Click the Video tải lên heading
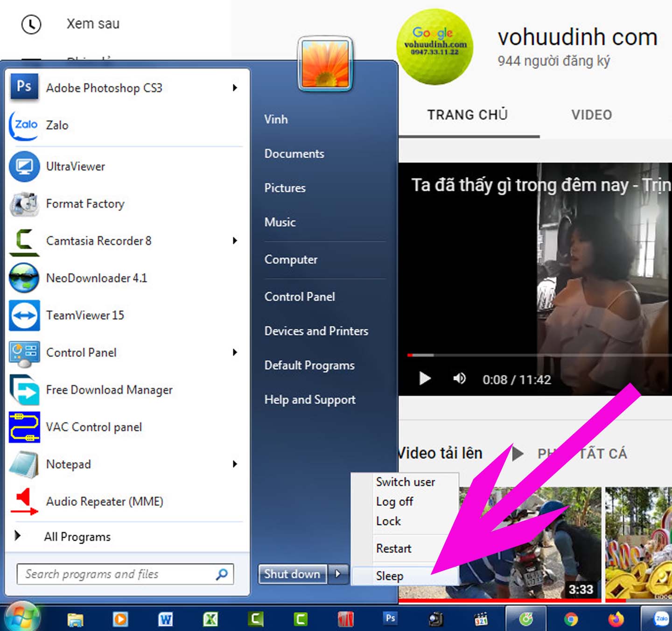 (x=441, y=453)
